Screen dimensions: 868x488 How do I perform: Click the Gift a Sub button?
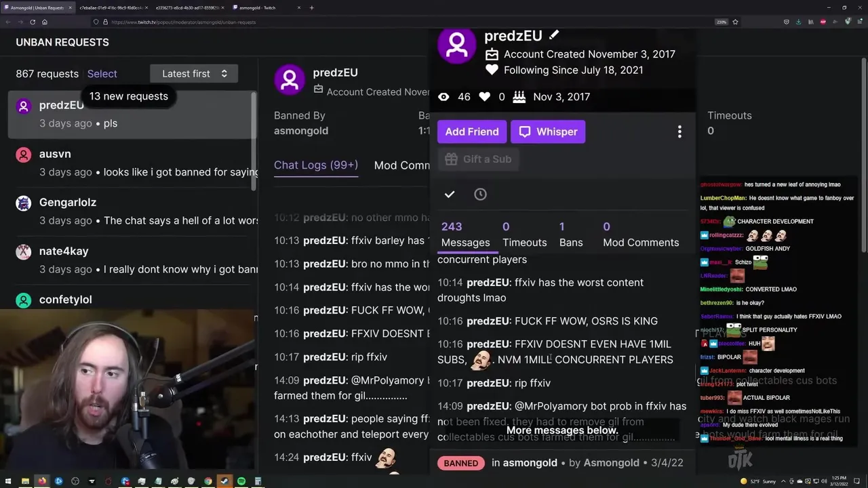pyautogui.click(x=478, y=159)
